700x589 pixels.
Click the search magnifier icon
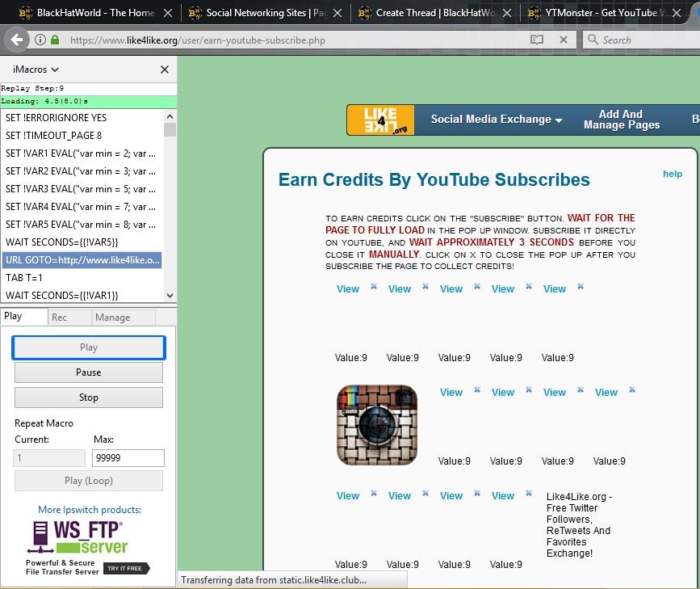593,40
